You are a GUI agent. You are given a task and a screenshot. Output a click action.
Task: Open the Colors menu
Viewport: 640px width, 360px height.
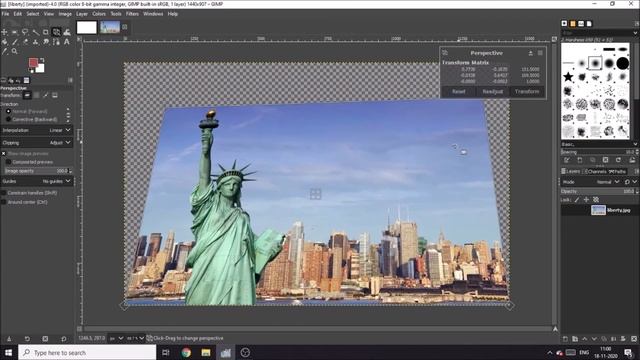pyautogui.click(x=99, y=14)
